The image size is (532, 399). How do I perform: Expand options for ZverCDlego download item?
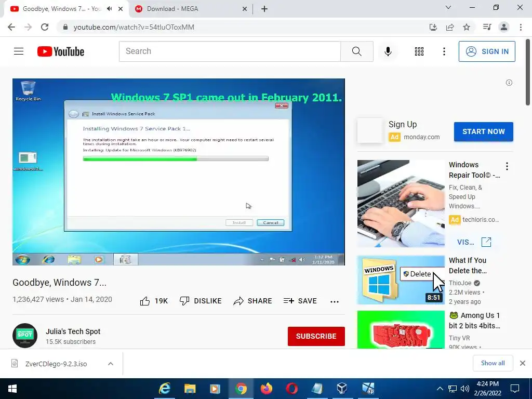click(110, 364)
